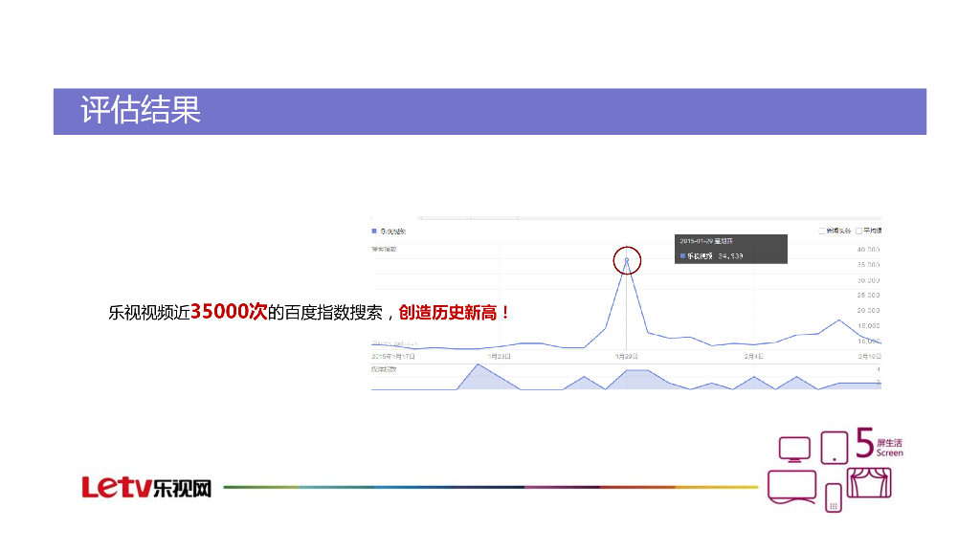Click the 1月23日 date label
Viewport: 980px width, 551px height.
coord(500,357)
